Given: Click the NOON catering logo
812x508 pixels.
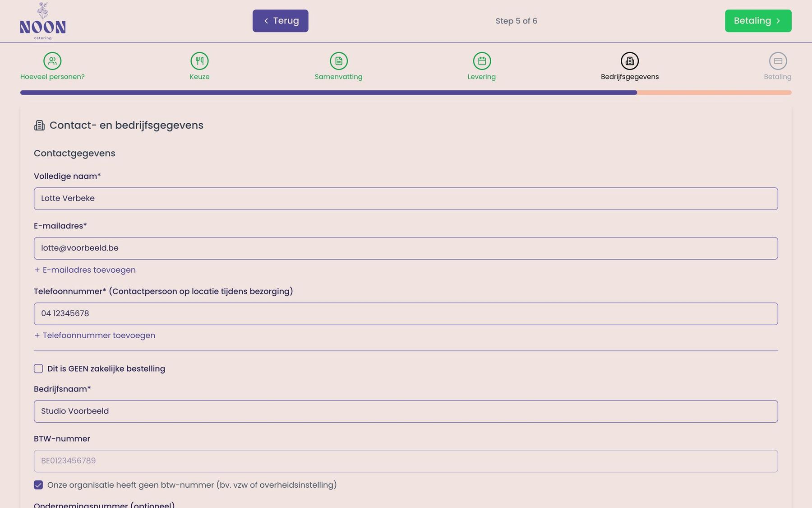Looking at the screenshot, I should pos(43,21).
